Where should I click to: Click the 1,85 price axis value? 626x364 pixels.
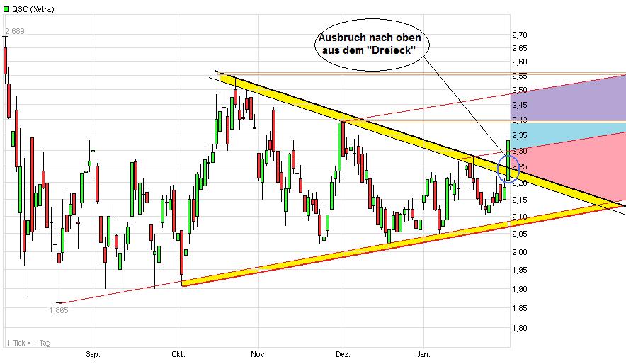click(x=519, y=308)
